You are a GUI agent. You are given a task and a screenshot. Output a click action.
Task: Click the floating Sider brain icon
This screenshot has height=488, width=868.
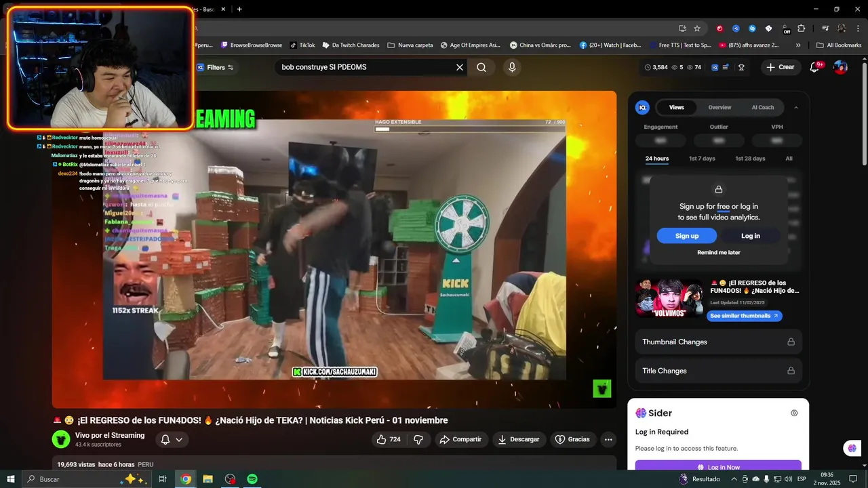(x=852, y=448)
